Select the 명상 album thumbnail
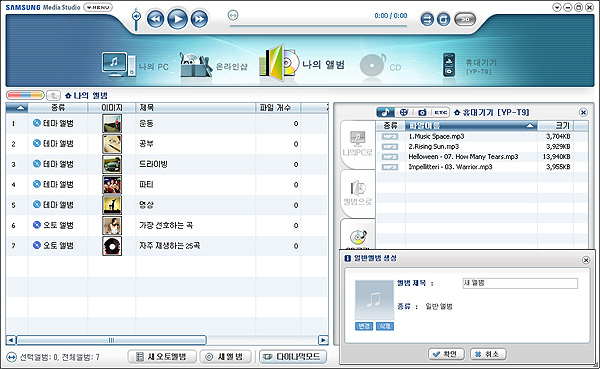 (x=112, y=205)
